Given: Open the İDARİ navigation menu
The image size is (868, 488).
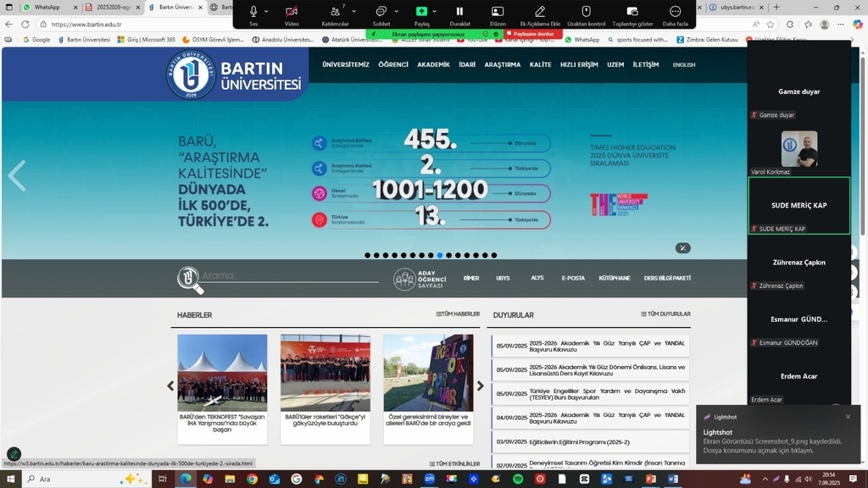Looking at the screenshot, I should tap(467, 64).
